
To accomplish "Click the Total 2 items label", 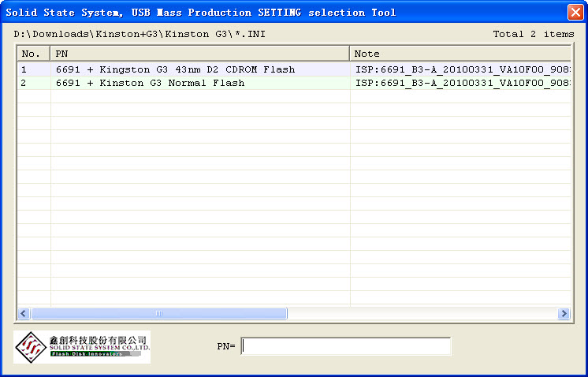I will (x=533, y=34).
